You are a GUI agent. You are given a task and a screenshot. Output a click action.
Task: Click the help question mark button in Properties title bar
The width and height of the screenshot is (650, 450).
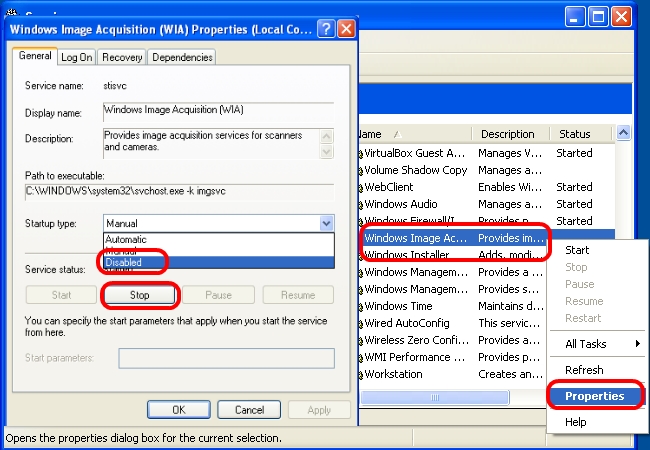[326, 29]
